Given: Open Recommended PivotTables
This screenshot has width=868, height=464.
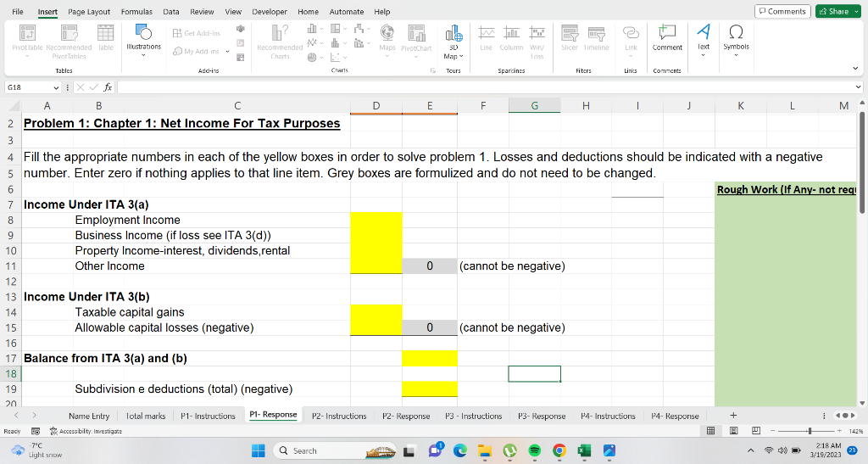Looking at the screenshot, I should 69,41.
